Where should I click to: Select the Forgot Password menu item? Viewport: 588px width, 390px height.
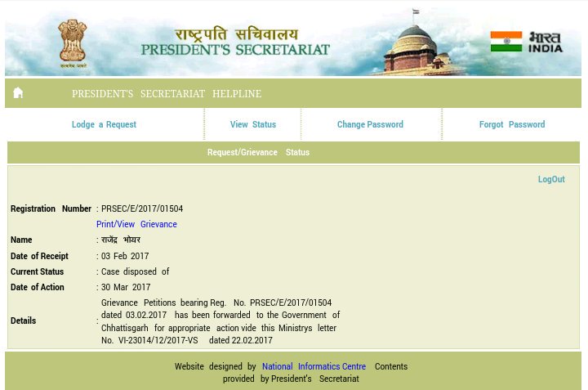click(512, 124)
